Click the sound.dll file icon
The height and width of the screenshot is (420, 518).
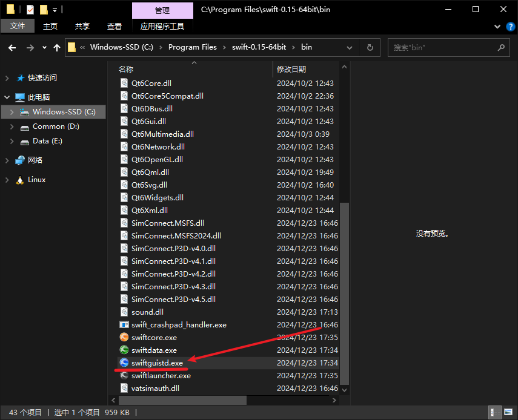click(124, 312)
